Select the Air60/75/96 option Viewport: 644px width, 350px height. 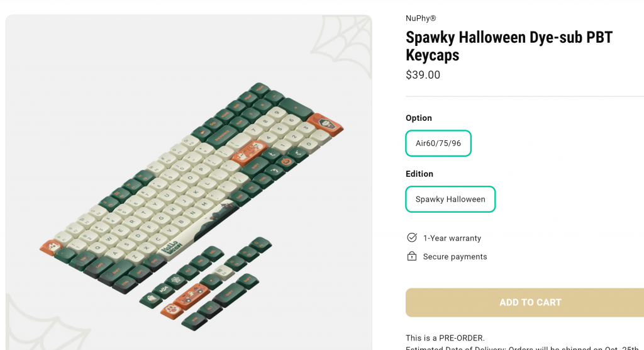(x=438, y=143)
